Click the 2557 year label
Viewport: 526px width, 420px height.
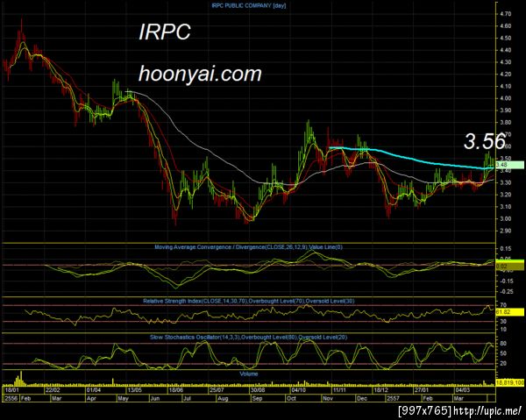[x=393, y=399]
